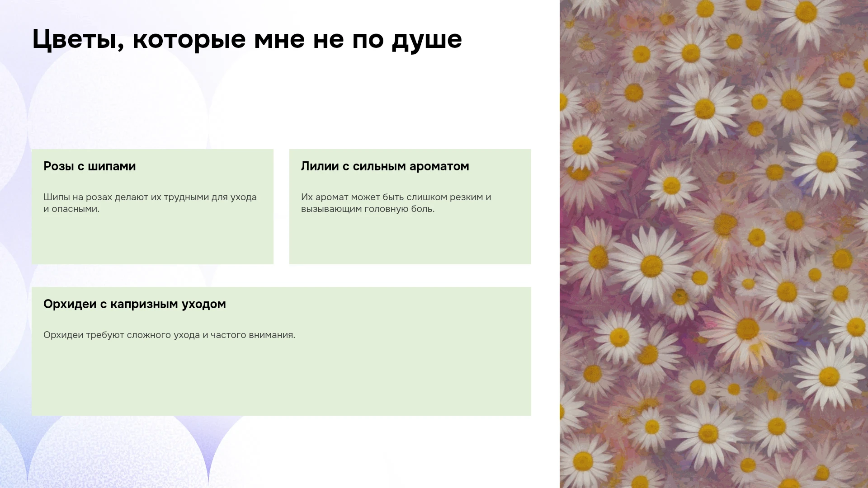
Task: Click the daisy flowers image on the right
Action: (714, 244)
